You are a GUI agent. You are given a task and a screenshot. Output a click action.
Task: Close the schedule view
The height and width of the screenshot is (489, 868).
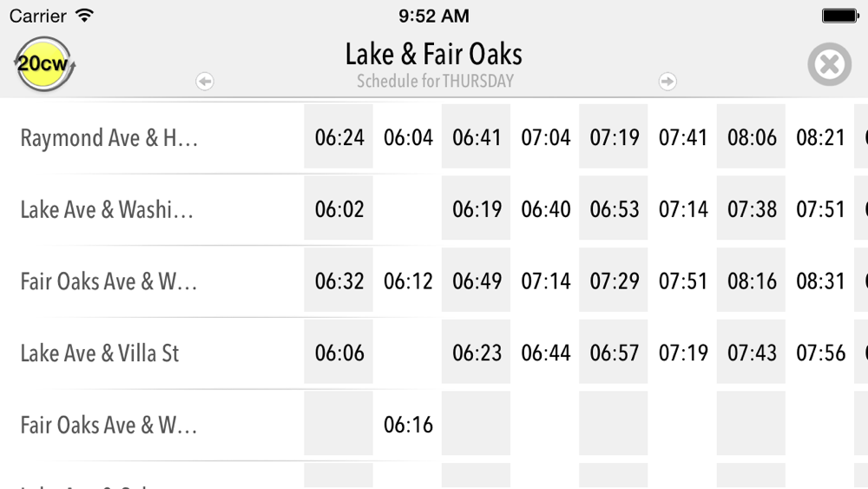(x=829, y=64)
